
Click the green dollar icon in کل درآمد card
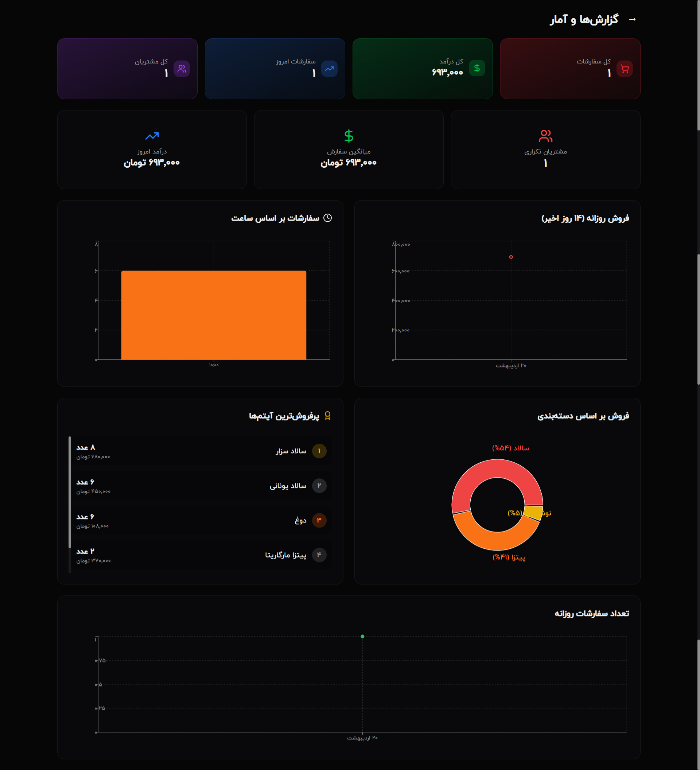pyautogui.click(x=477, y=69)
